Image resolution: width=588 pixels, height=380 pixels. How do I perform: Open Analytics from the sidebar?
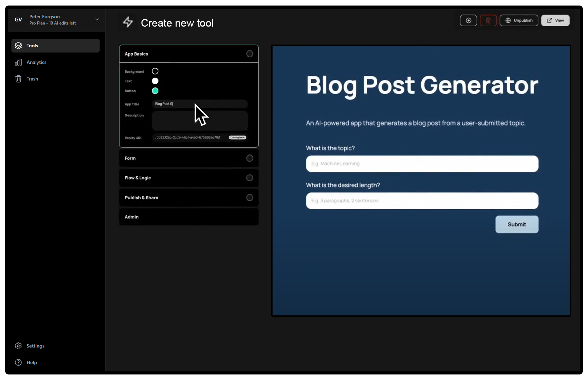36,62
